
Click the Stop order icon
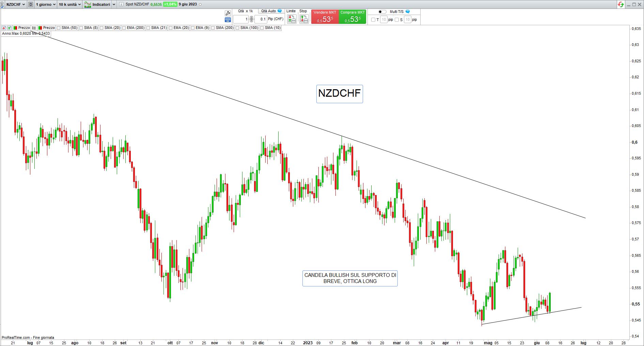pos(304,19)
